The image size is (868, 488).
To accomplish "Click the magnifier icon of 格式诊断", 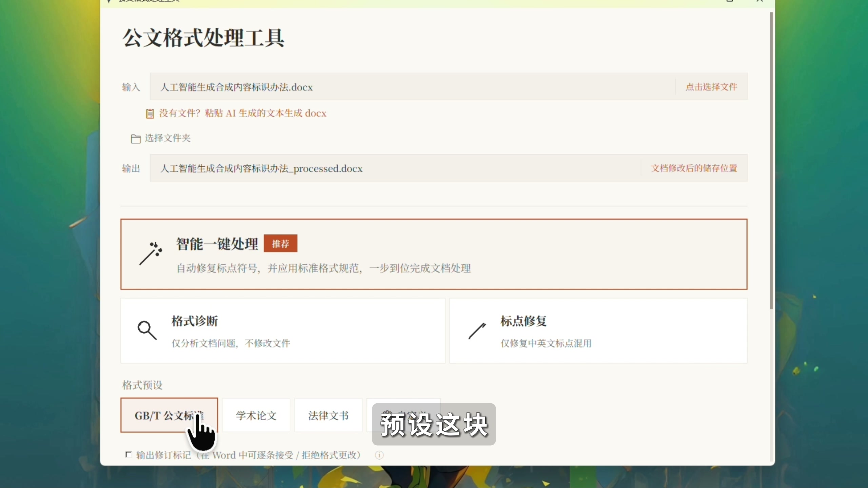I will click(147, 330).
